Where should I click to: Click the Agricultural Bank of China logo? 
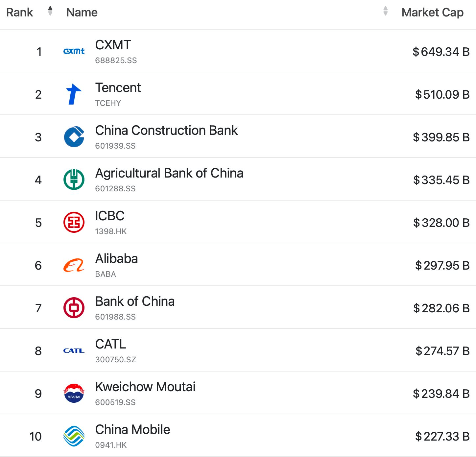click(74, 180)
